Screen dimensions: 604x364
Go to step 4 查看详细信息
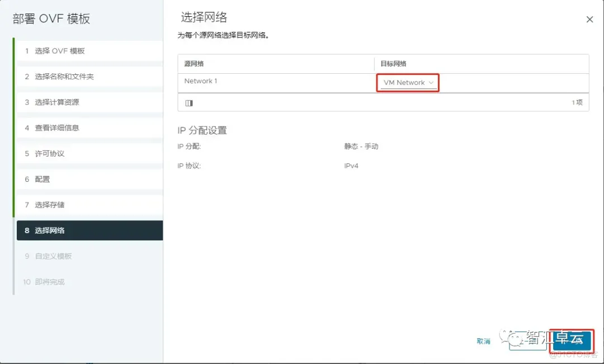[89, 128]
